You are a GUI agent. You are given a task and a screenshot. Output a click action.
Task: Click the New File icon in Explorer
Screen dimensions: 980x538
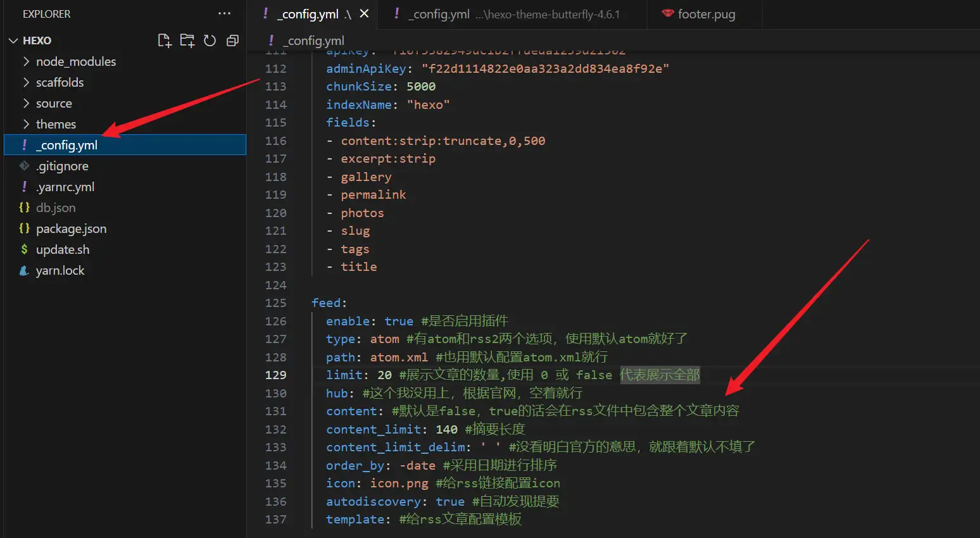pos(164,41)
